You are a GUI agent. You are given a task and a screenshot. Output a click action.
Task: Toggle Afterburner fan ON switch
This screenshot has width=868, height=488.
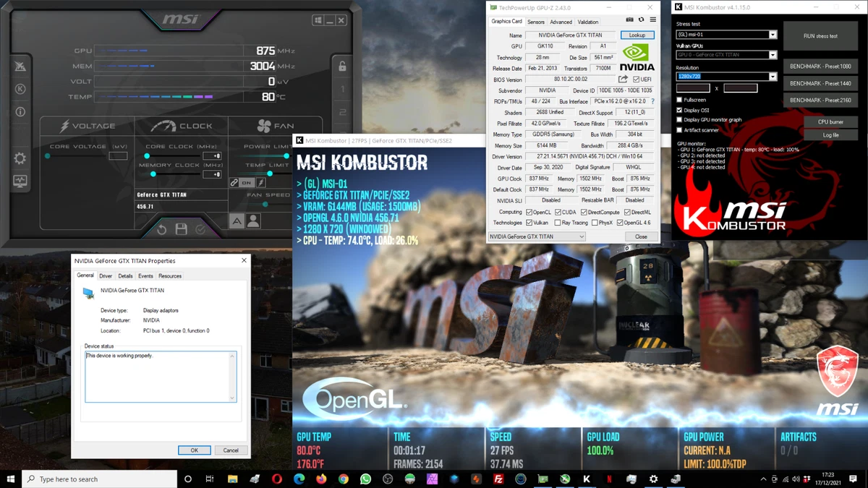(x=247, y=183)
